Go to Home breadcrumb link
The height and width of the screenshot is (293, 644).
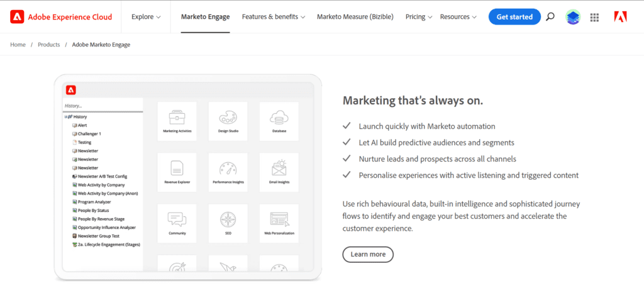click(18, 45)
